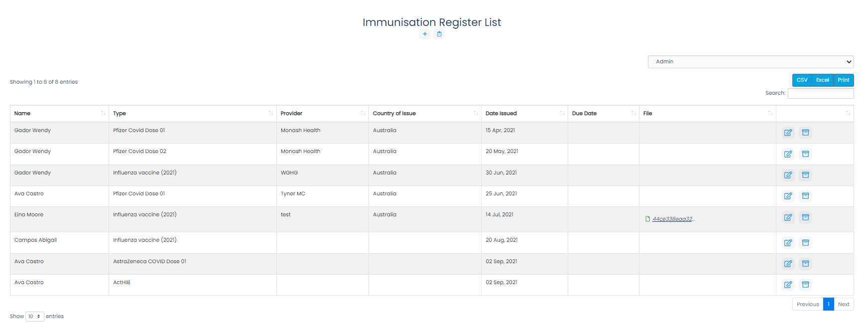Sort the table by the Provider column
The image size is (868, 328).
point(323,114)
